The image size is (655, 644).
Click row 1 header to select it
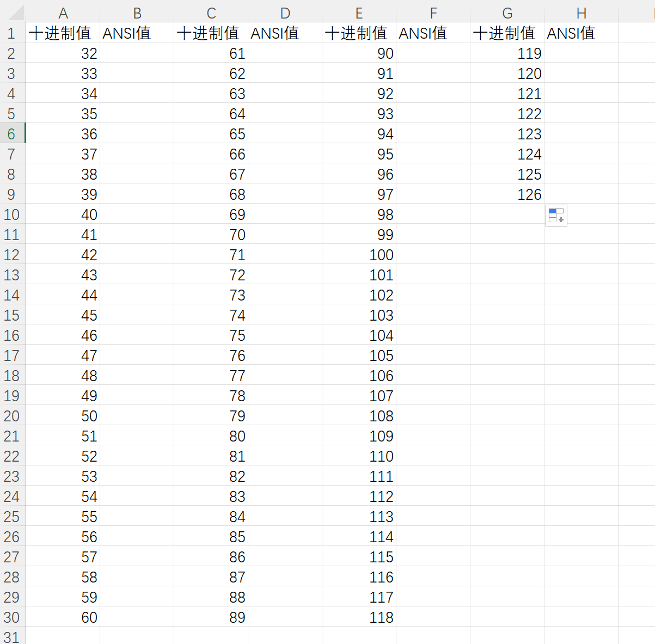click(x=11, y=33)
